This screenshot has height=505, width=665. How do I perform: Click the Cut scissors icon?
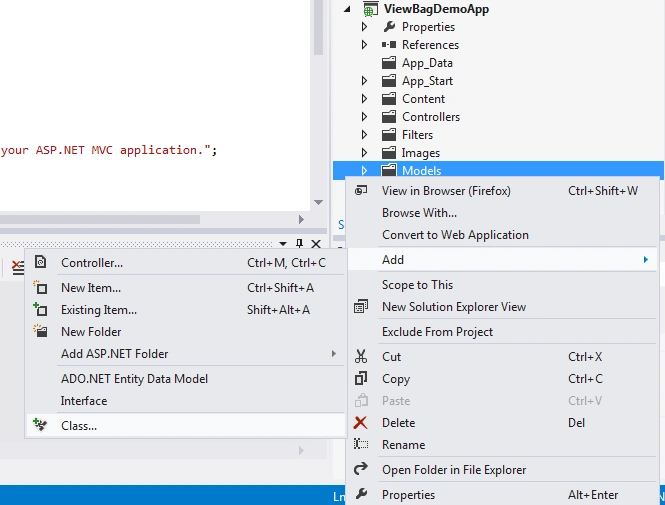click(361, 356)
